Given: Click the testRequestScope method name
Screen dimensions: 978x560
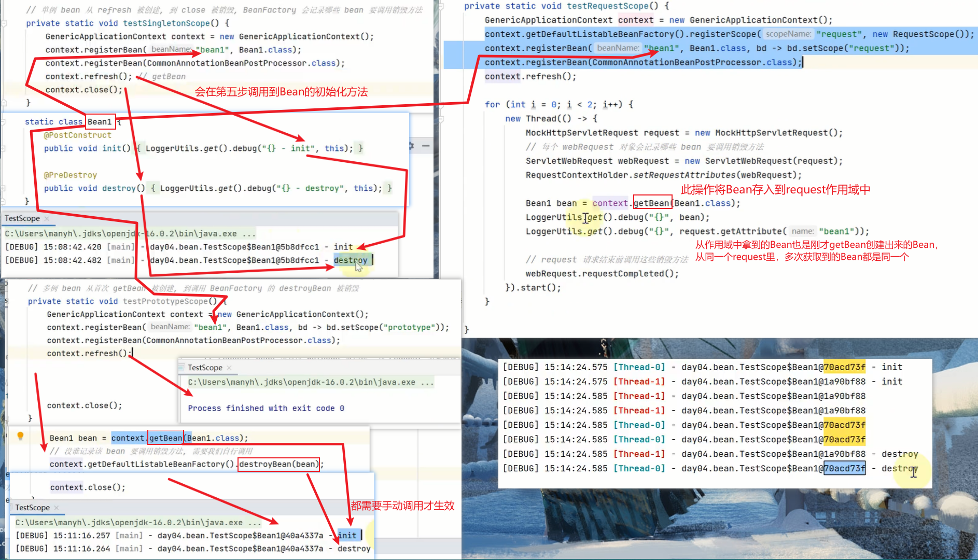Looking at the screenshot, I should 608,6.
